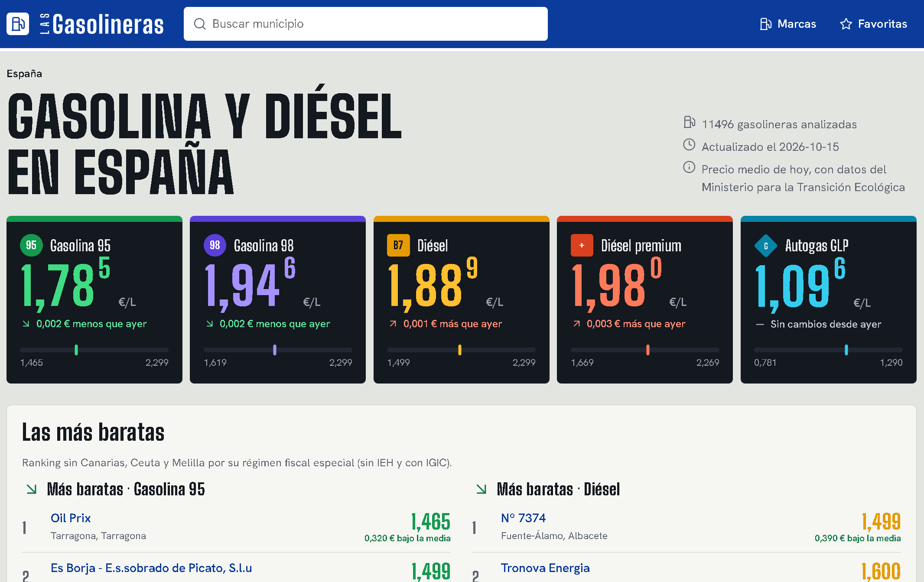Click the pump icon beside gasolineras analizadas

click(x=689, y=122)
